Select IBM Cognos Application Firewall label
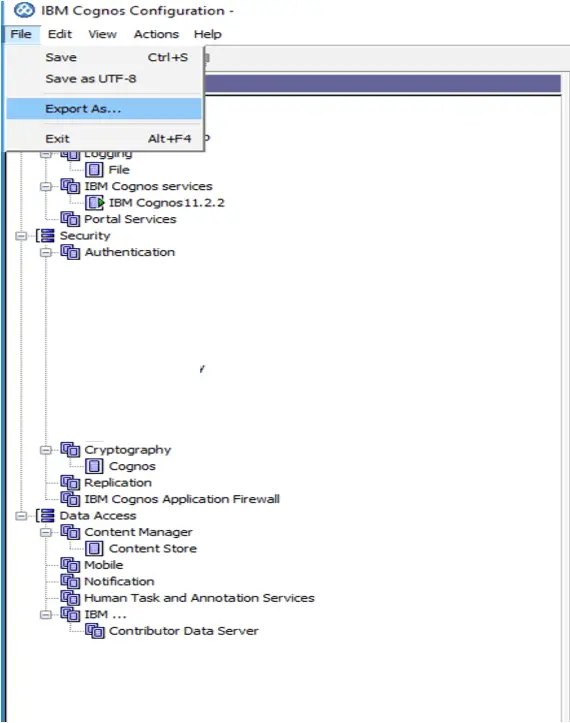Image resolution: width=570 pixels, height=723 pixels. pos(182,499)
